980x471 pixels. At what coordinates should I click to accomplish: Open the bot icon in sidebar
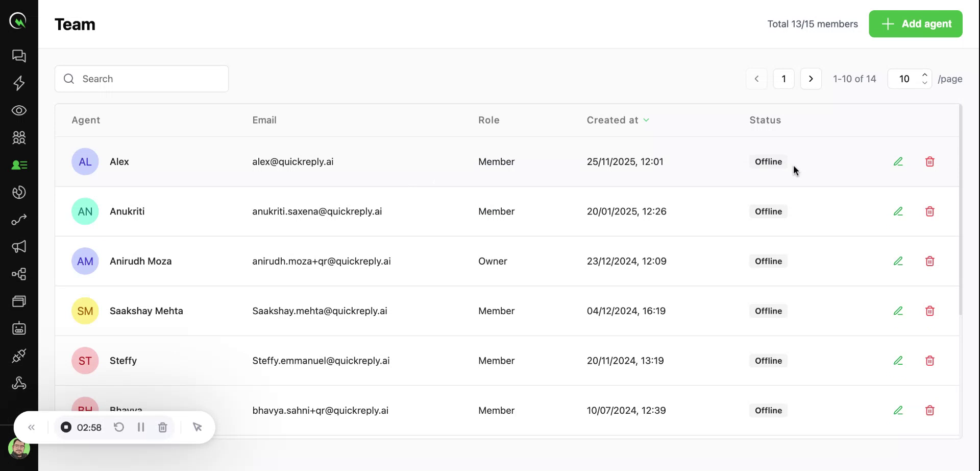(x=19, y=328)
